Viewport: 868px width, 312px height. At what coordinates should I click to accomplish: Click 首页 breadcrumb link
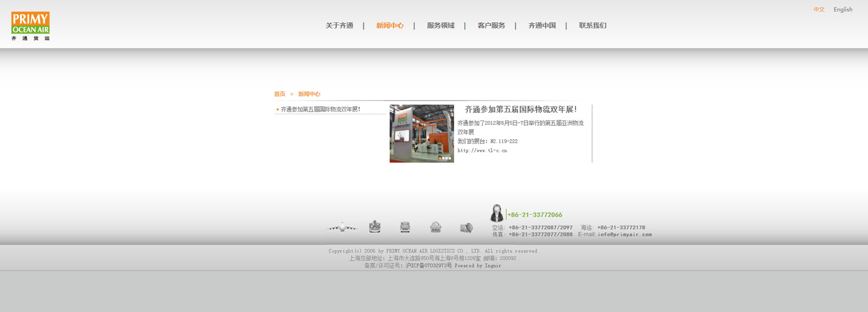(279, 94)
